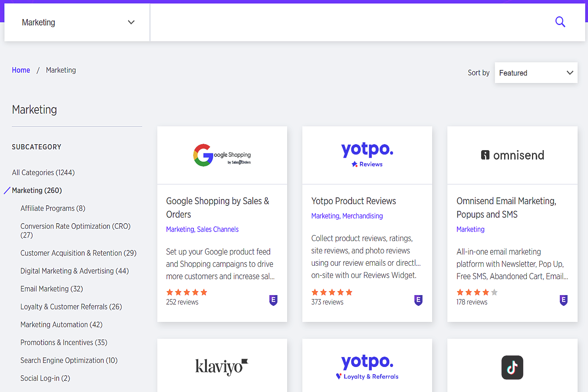Click the E badge on Google Shopping card
This screenshot has height=392, width=588.
pos(273,301)
